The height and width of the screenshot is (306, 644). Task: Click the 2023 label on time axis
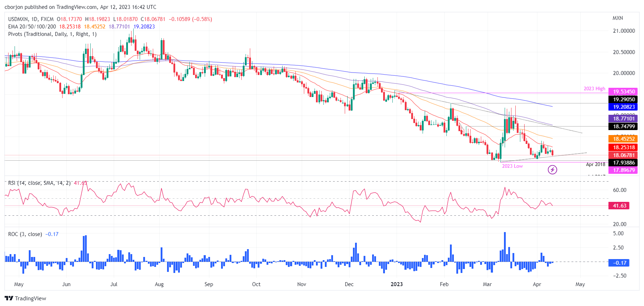coord(397,284)
